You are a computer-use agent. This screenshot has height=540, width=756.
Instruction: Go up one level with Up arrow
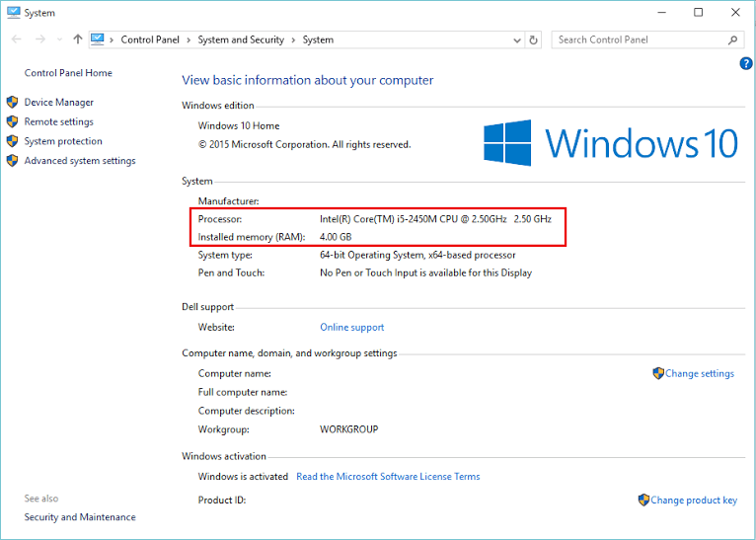[x=78, y=39]
